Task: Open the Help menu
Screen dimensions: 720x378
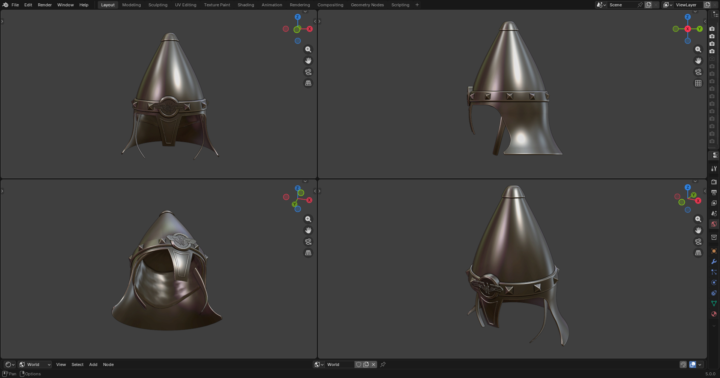Action: click(84, 5)
